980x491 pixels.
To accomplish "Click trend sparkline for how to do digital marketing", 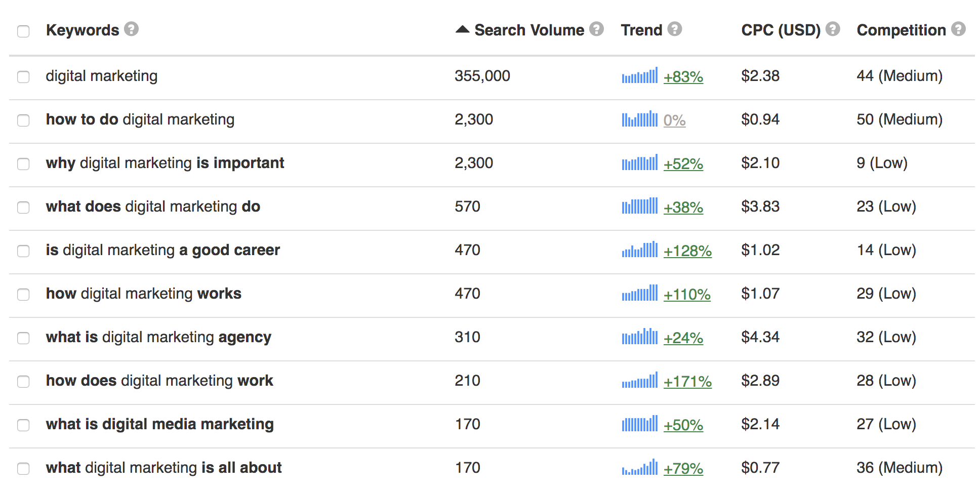I will tap(639, 119).
